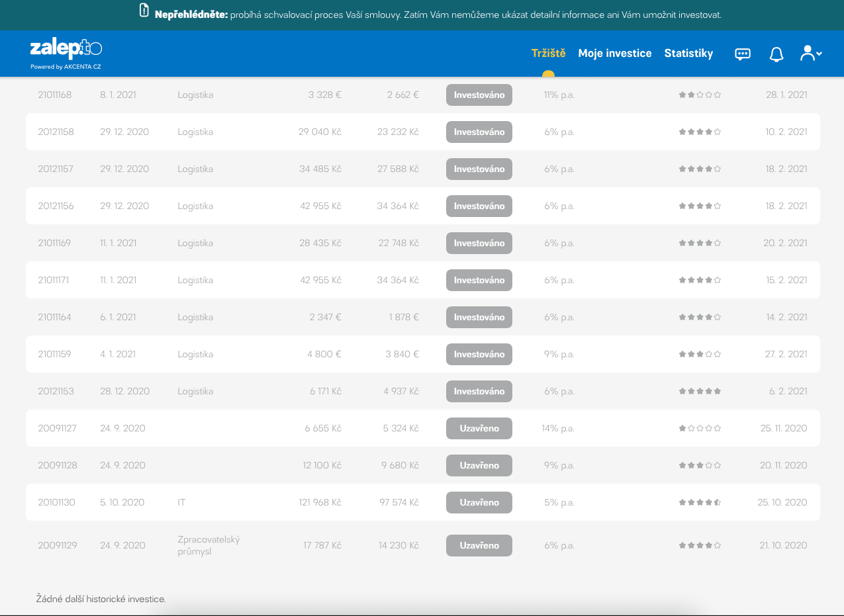Select loan ID 20121157
The height and width of the screenshot is (616, 844).
click(x=56, y=169)
